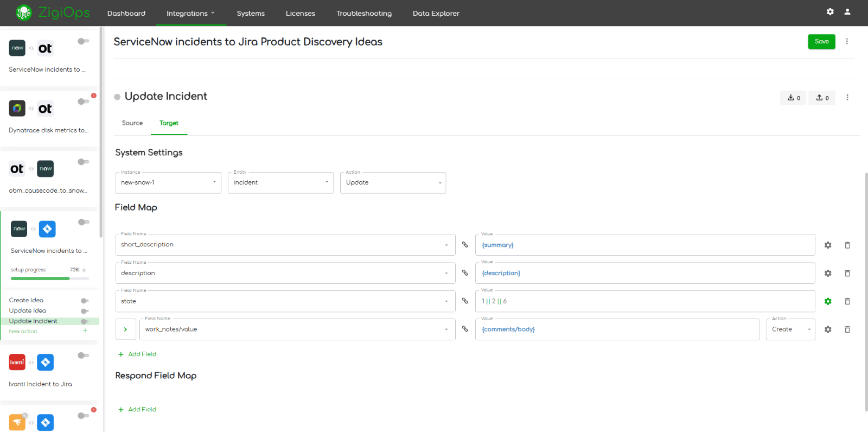The width and height of the screenshot is (868, 432).
Task: Click link icon for short_description field
Action: (x=465, y=245)
